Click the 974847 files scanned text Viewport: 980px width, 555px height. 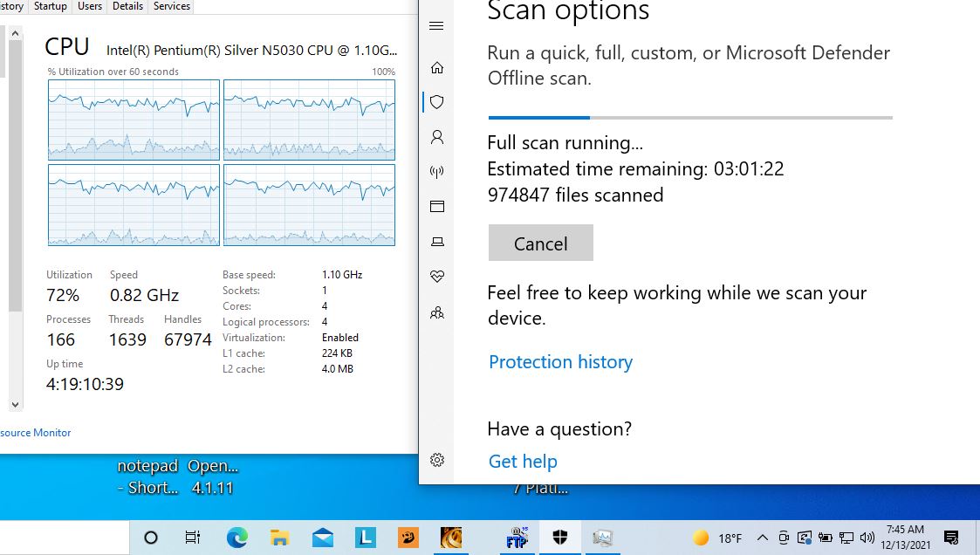tap(575, 195)
